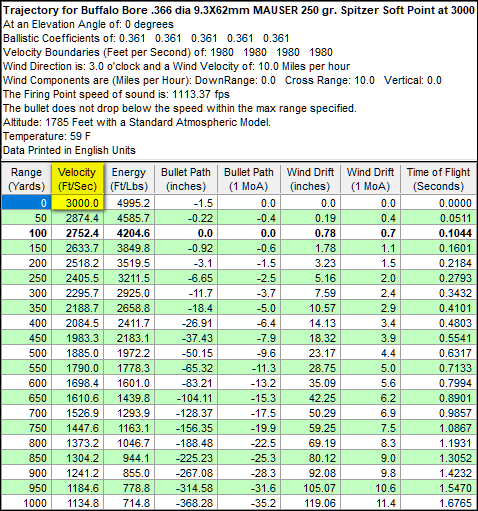Click wind drift value 119.06
The height and width of the screenshot is (511, 478).
pos(310,503)
